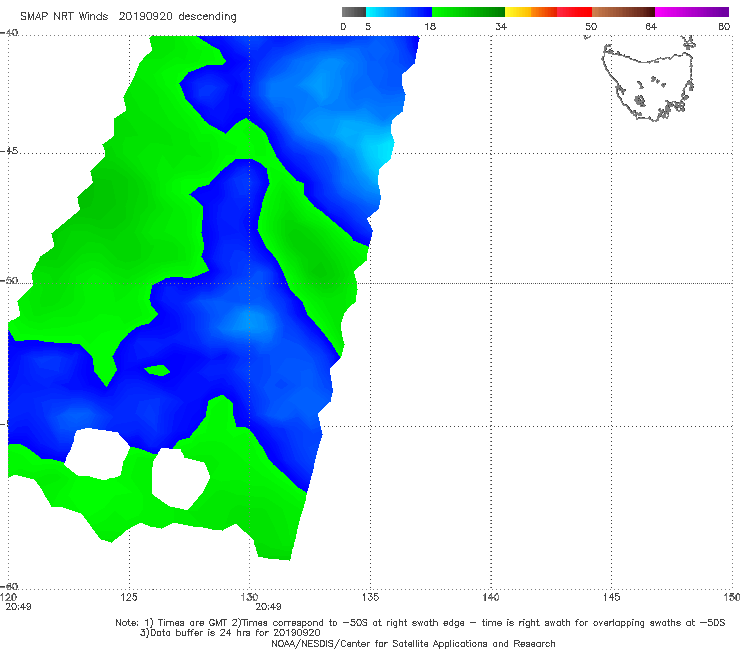Click the latitude label "-45"

pos(9,151)
